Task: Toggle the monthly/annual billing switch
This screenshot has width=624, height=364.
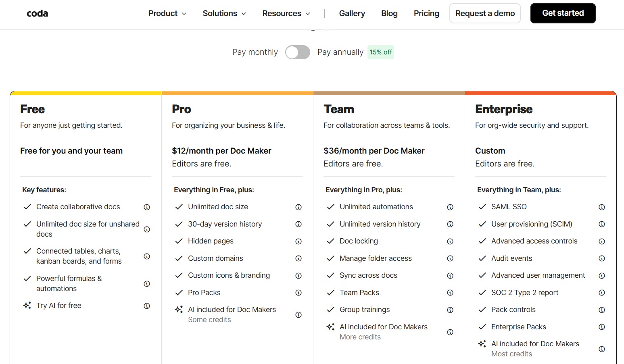Action: [x=298, y=52]
